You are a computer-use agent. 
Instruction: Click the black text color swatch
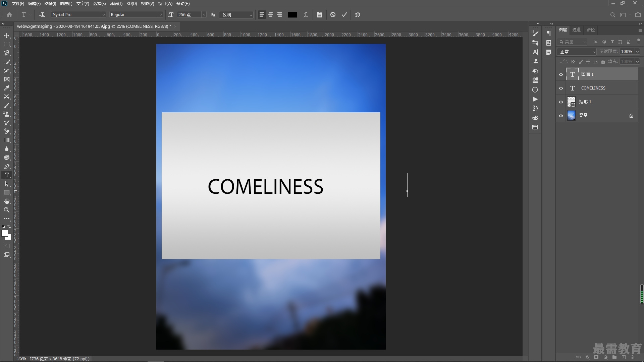(x=292, y=15)
